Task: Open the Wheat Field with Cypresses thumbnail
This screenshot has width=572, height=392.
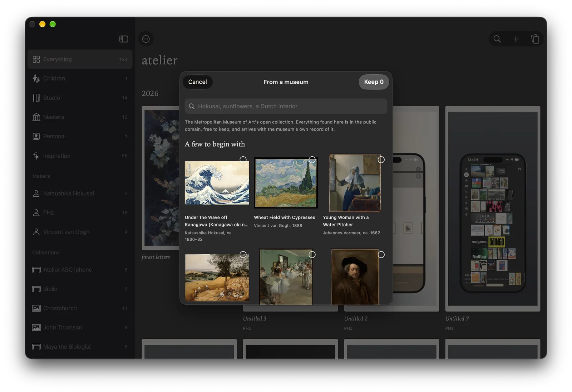Action: (286, 183)
